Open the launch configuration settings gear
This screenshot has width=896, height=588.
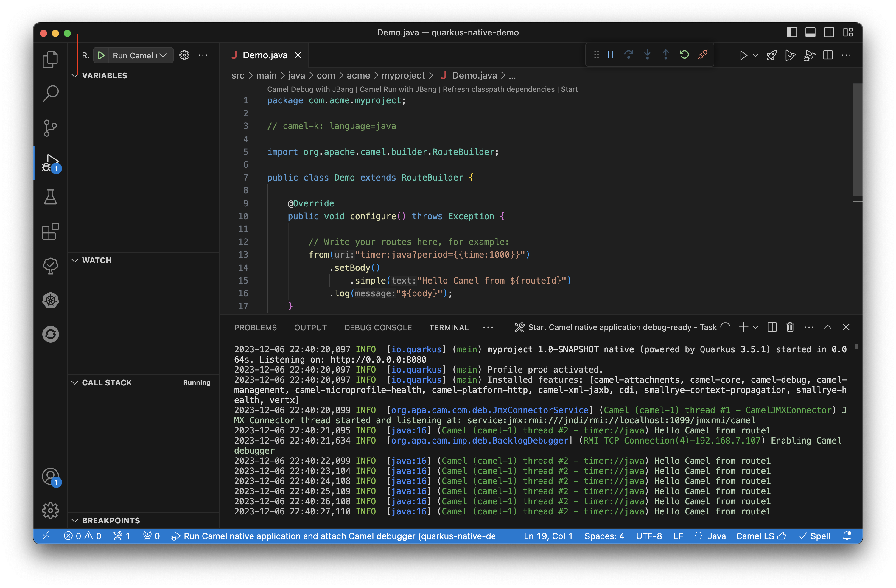pos(184,55)
